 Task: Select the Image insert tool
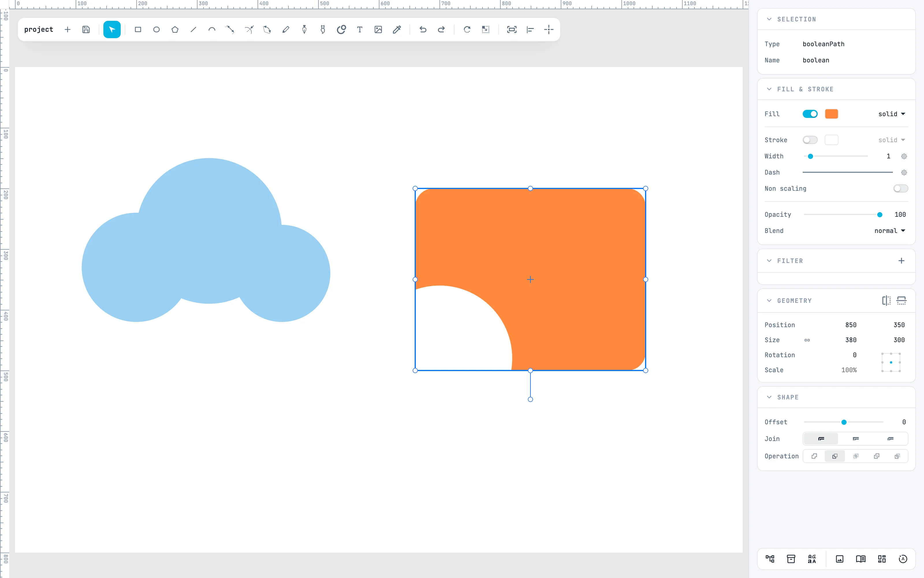tap(378, 29)
